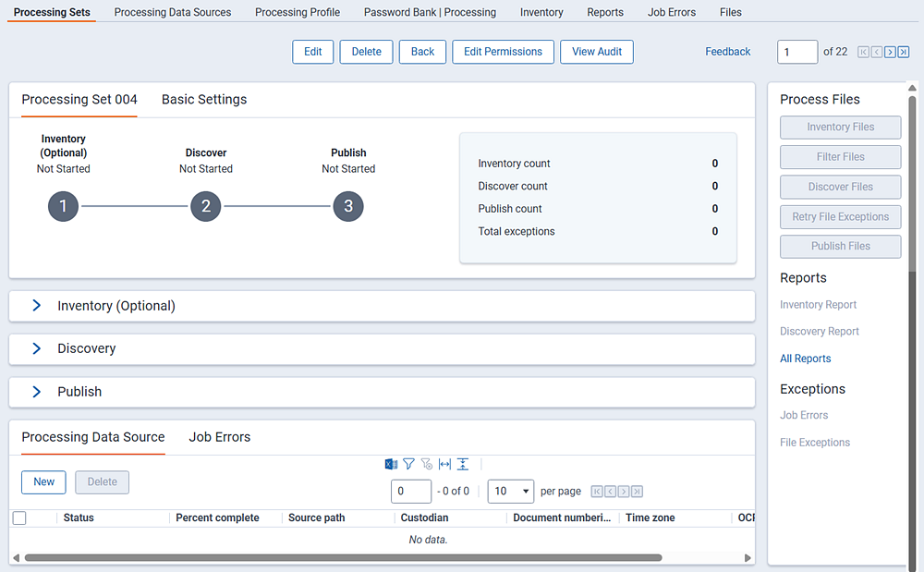The height and width of the screenshot is (572, 924).
Task: Expand grid height using the vertical-fit icon
Action: 463,463
